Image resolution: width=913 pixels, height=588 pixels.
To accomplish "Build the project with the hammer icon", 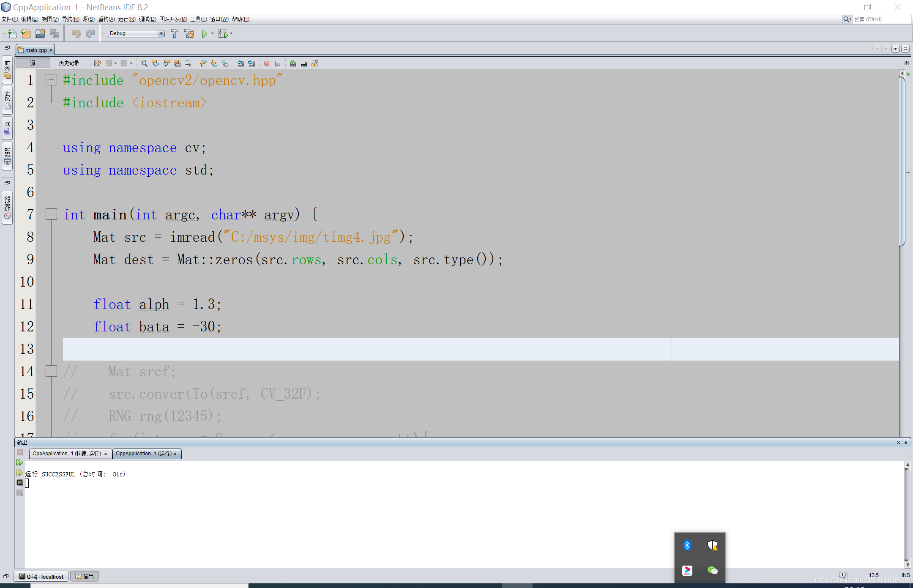I will coord(175,33).
